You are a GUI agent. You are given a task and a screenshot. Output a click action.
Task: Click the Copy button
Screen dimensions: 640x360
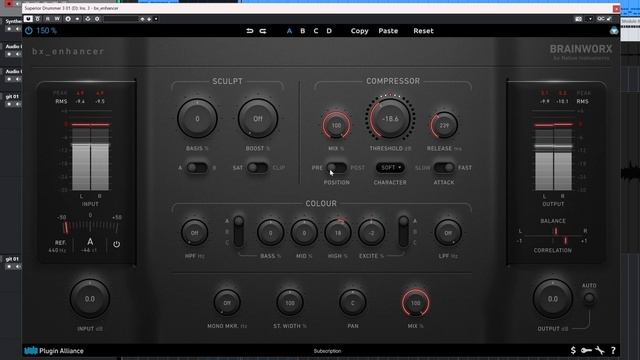360,31
